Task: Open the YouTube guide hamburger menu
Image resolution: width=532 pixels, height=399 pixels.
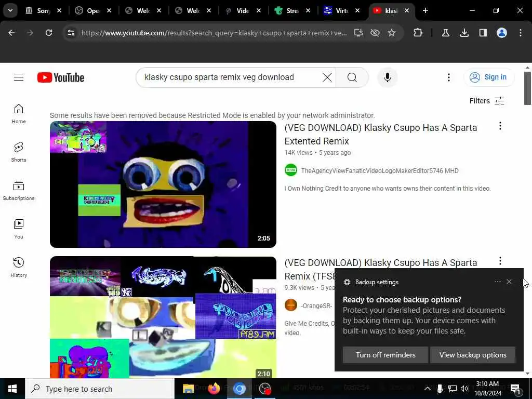Action: point(19,77)
